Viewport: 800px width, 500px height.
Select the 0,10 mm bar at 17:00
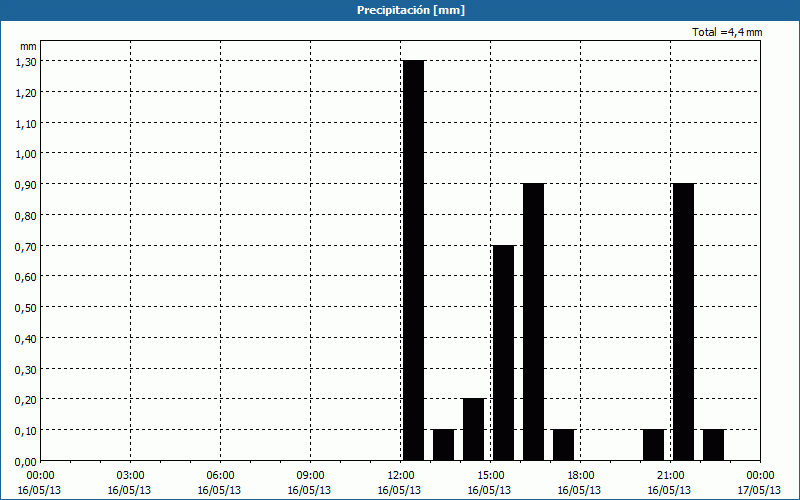pos(563,445)
